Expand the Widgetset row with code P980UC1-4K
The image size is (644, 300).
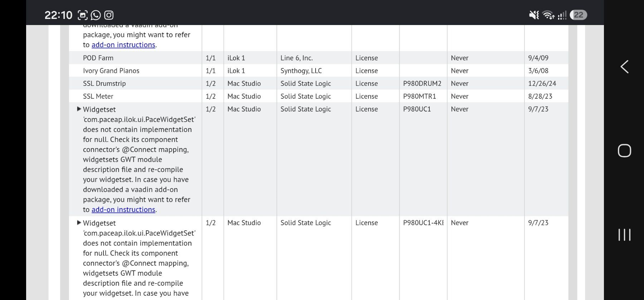tap(79, 222)
